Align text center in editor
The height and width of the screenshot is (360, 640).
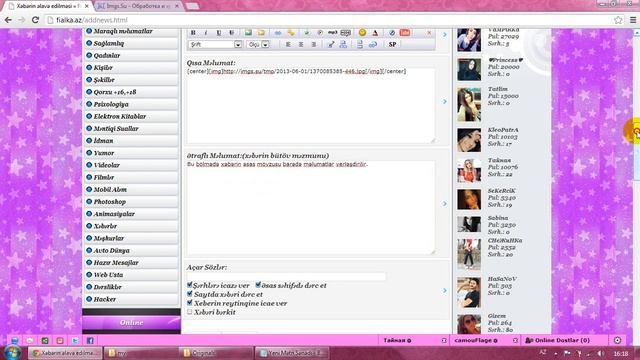pos(301,44)
